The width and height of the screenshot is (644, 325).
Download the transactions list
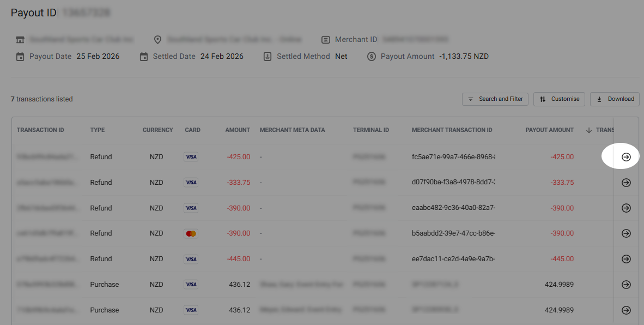tap(615, 99)
